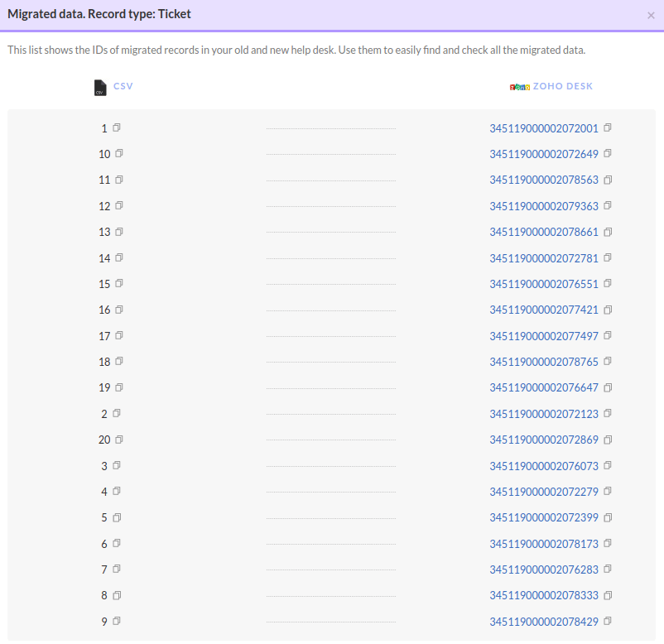Copy CSV ID 5

pos(117,517)
